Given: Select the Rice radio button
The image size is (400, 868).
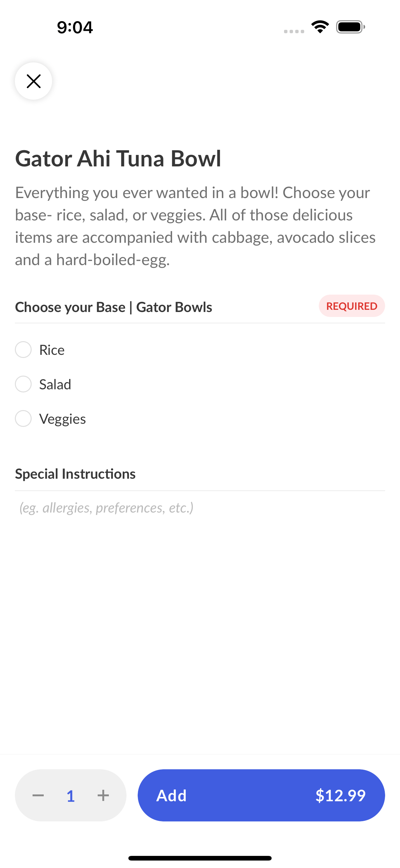Looking at the screenshot, I should [x=23, y=350].
